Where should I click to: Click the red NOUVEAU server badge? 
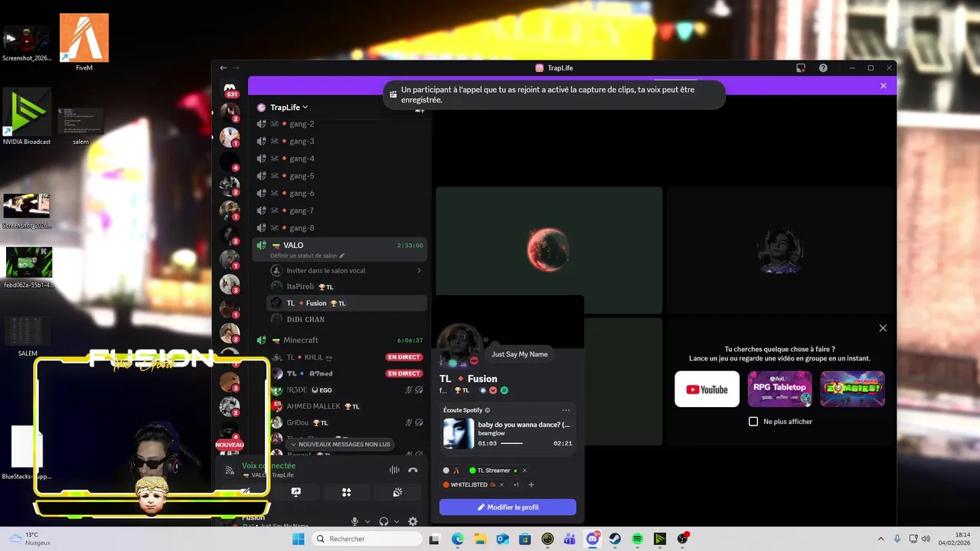[229, 445]
